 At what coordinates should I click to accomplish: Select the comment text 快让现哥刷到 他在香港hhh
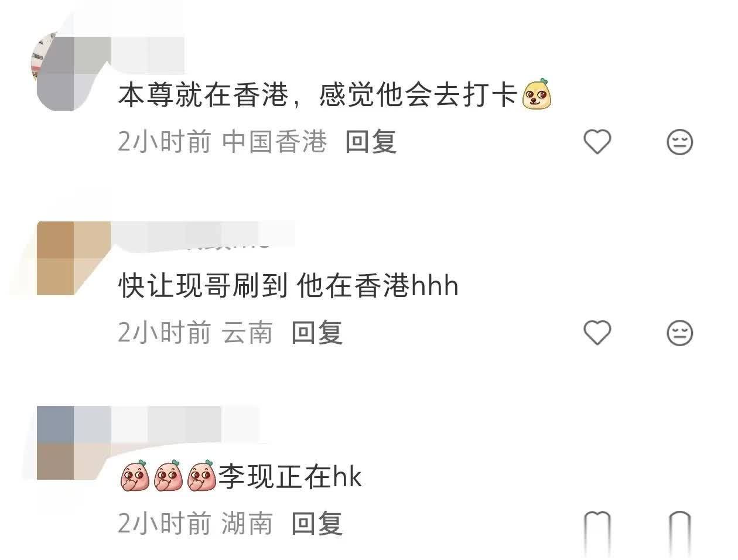tap(288, 286)
